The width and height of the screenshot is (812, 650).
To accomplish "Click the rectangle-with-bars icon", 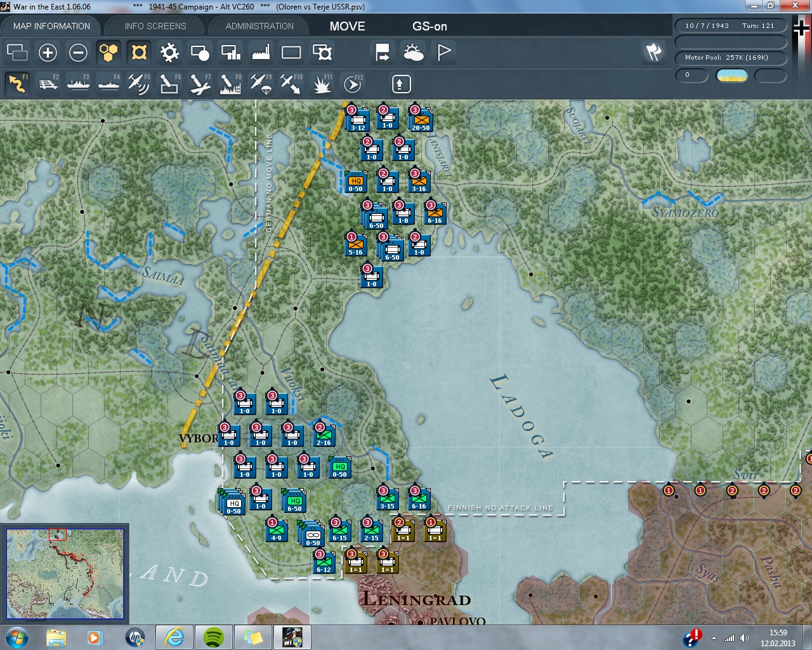I will coord(230,52).
